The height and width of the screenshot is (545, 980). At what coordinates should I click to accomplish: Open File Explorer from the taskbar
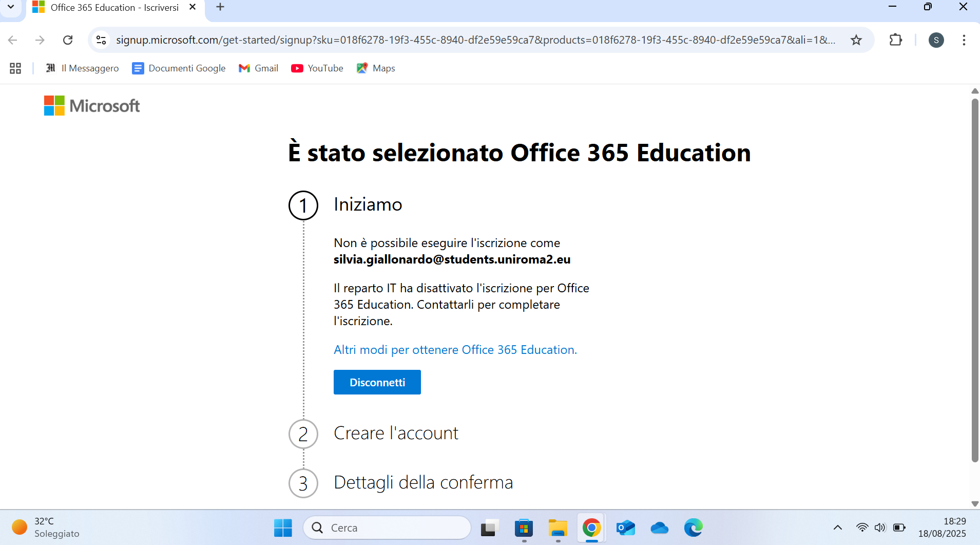pyautogui.click(x=558, y=528)
